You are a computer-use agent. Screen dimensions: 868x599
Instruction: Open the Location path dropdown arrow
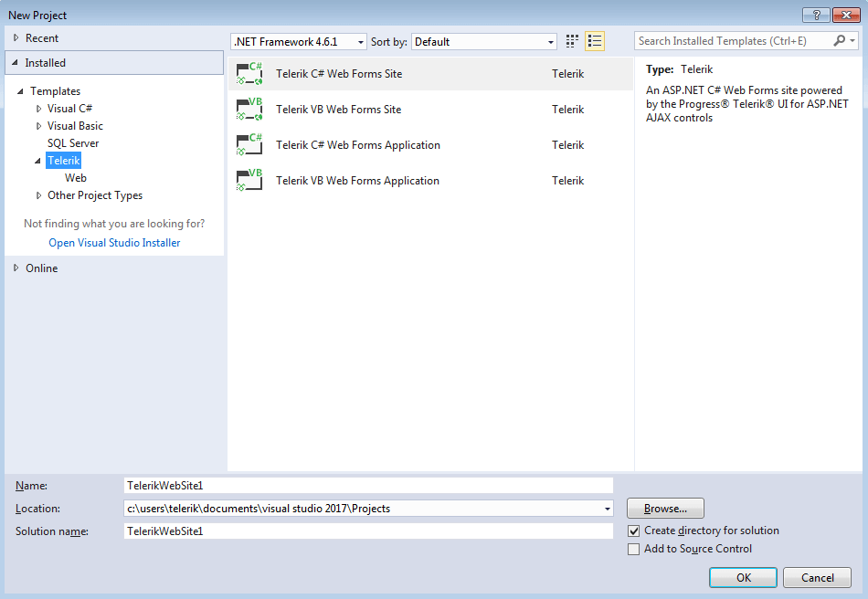(x=608, y=509)
